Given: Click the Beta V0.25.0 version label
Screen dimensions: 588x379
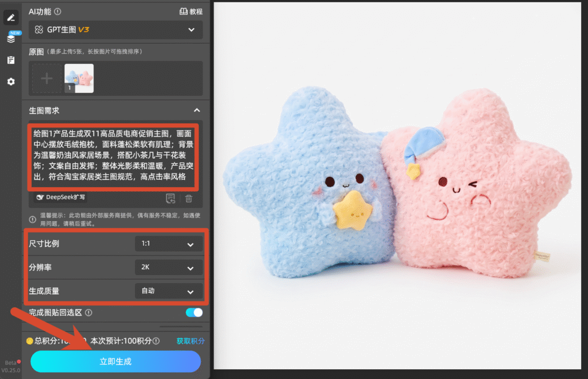Looking at the screenshot, I should pos(10,366).
